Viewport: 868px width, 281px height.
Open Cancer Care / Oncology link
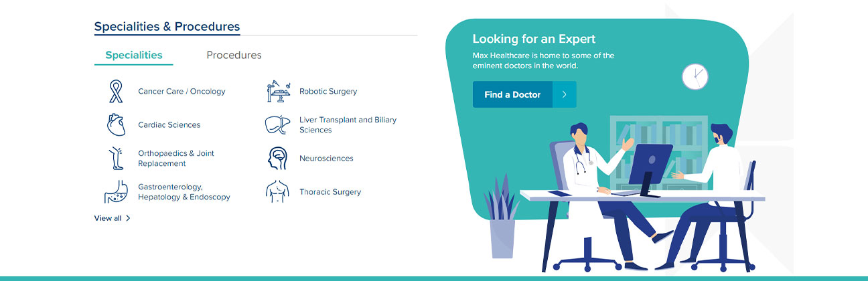tap(182, 91)
